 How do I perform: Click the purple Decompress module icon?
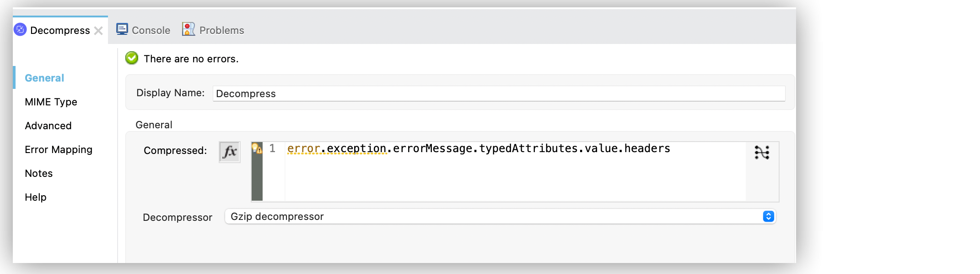coord(19,29)
